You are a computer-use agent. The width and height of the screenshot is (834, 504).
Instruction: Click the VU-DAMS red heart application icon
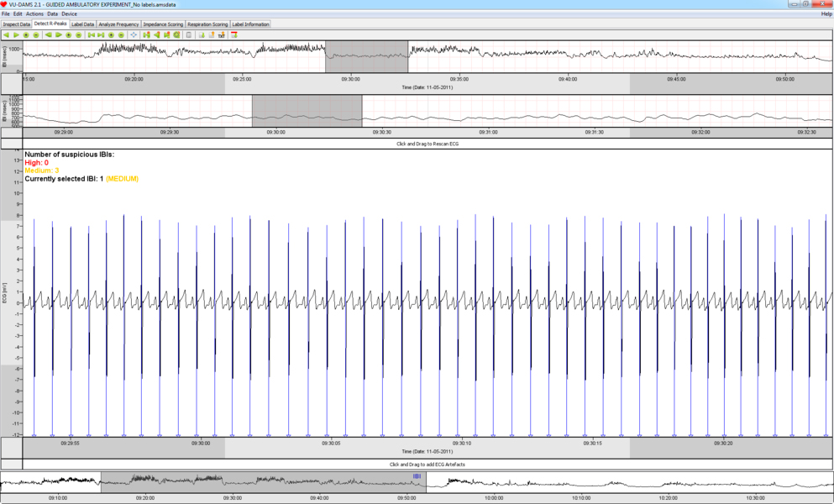point(3,4)
